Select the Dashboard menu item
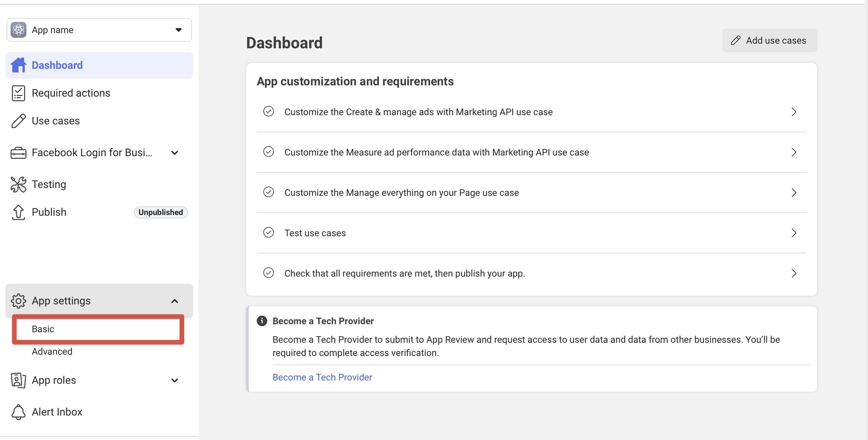The width and height of the screenshot is (868, 440). pyautogui.click(x=99, y=66)
